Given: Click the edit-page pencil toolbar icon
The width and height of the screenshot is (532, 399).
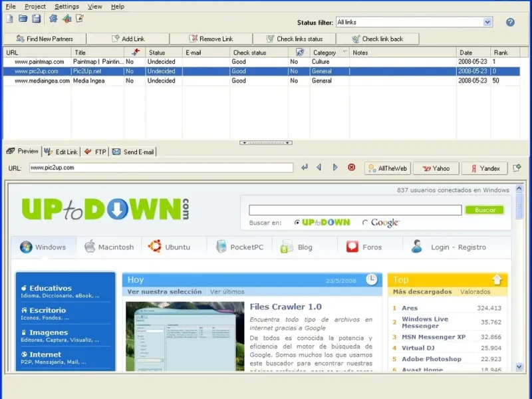Looking at the screenshot, I should [x=80, y=19].
